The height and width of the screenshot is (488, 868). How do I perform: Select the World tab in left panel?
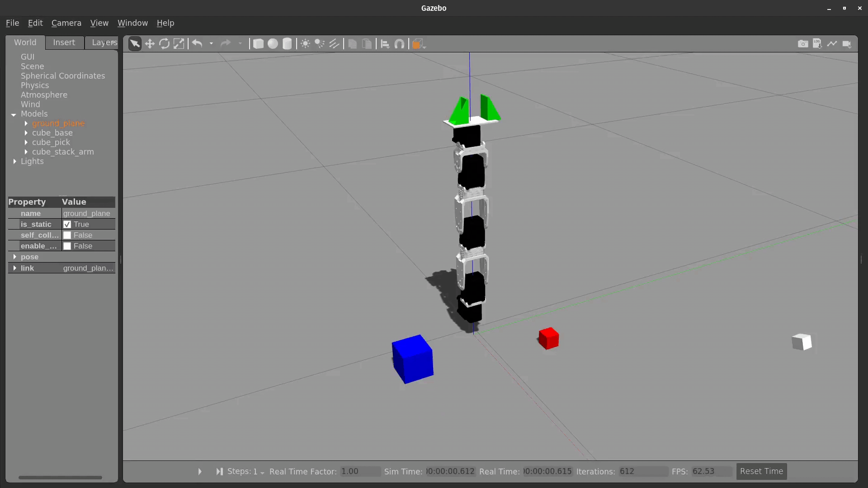(x=25, y=42)
